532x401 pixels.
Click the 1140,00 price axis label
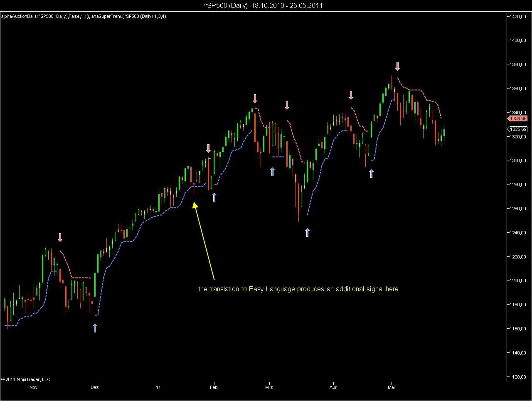518,353
